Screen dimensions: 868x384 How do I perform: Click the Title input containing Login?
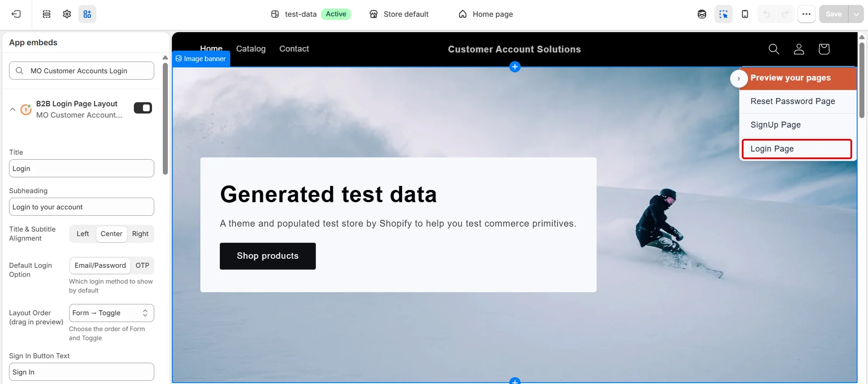pyautogui.click(x=81, y=168)
